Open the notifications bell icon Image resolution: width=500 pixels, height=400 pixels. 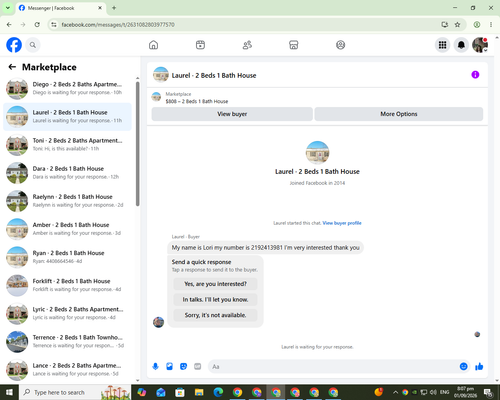(x=461, y=45)
